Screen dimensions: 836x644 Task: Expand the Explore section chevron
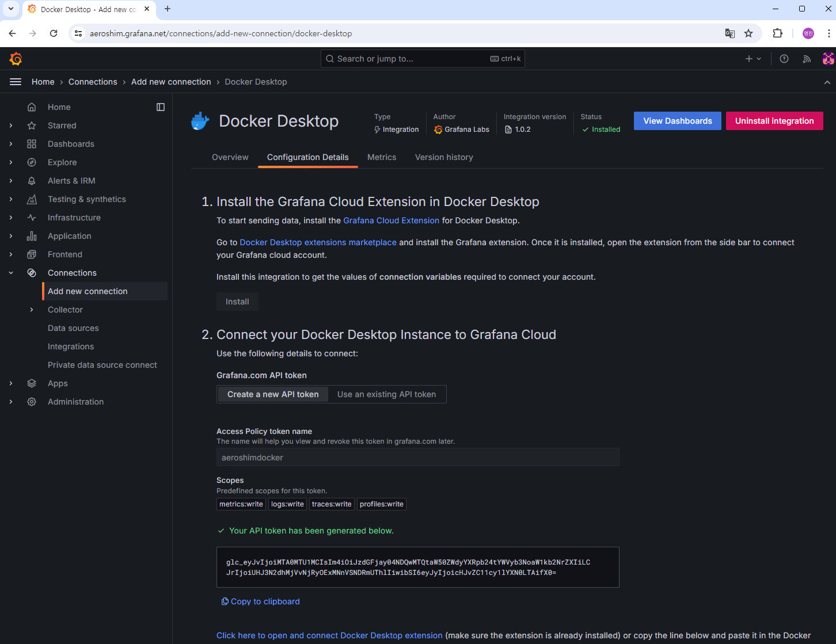coord(11,162)
